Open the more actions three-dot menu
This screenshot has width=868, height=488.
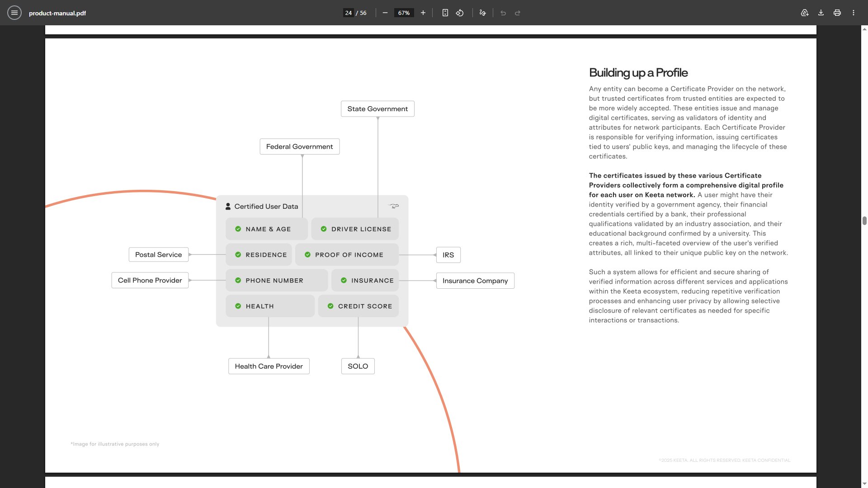pyautogui.click(x=854, y=13)
